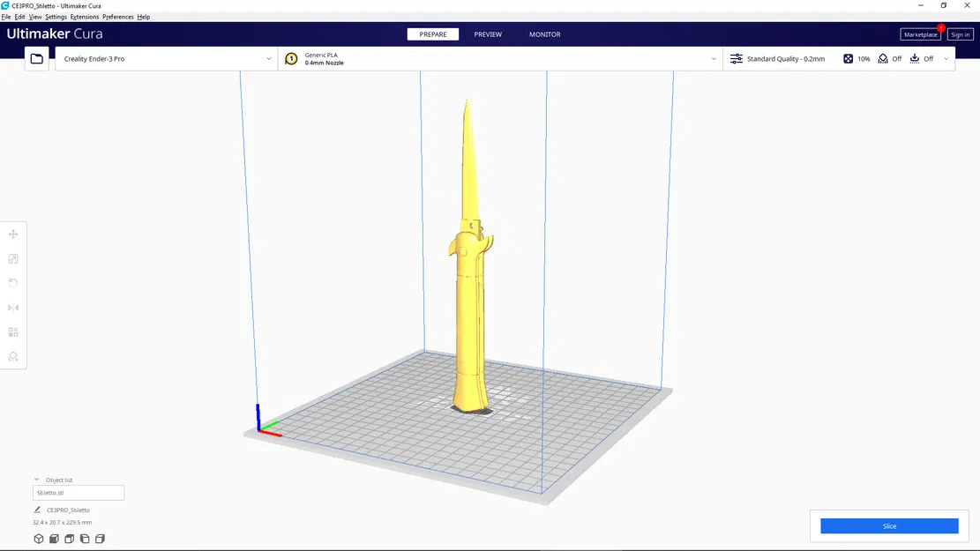Toggle support generation setting
The image size is (980, 551).
coord(888,58)
